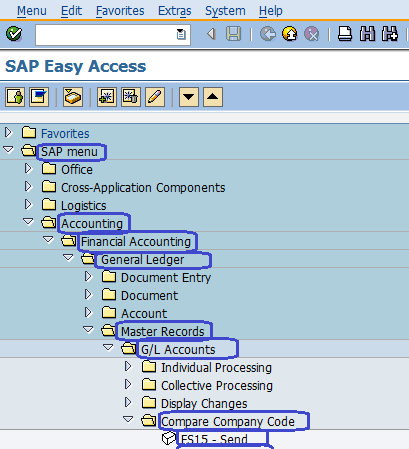Open the Extras menu
Screen dimensions: 409x449
[175, 11]
